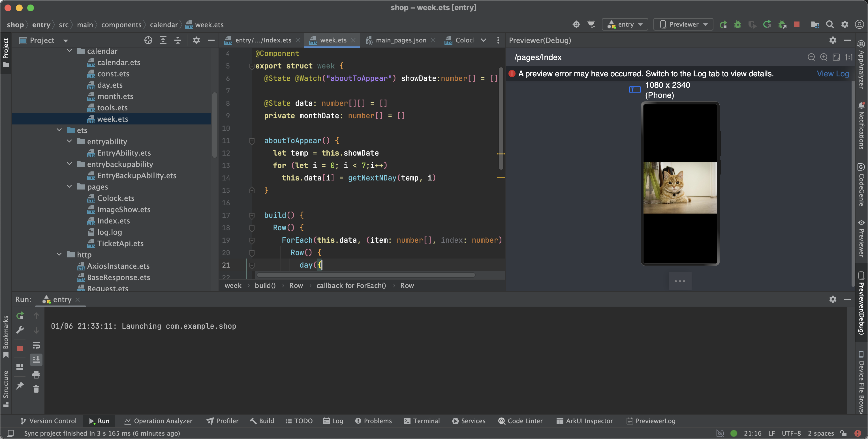Screen dimensions: 868x439
Task: Click the Select Opened File target icon
Action: pos(148,40)
